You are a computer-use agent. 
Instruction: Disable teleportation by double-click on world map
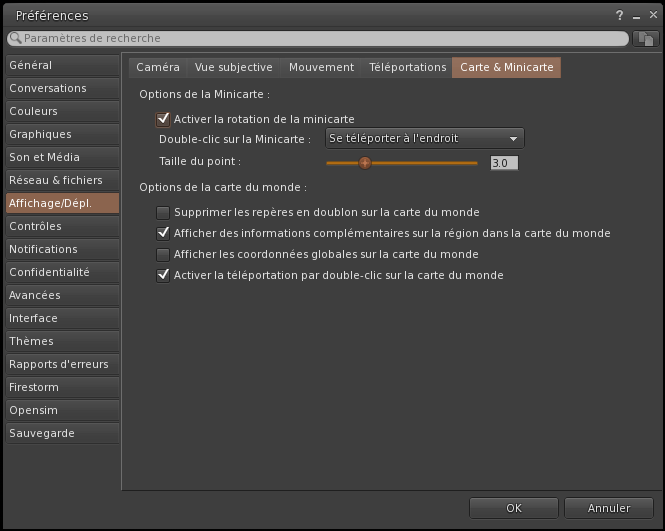pyautogui.click(x=164, y=275)
